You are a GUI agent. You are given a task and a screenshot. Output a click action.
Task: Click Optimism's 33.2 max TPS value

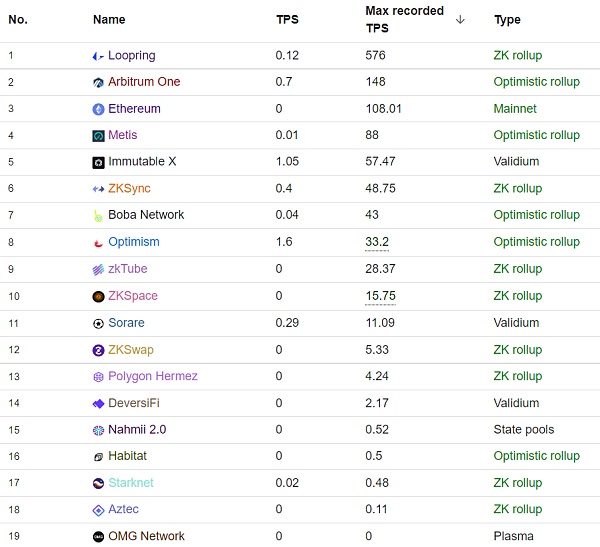[379, 242]
